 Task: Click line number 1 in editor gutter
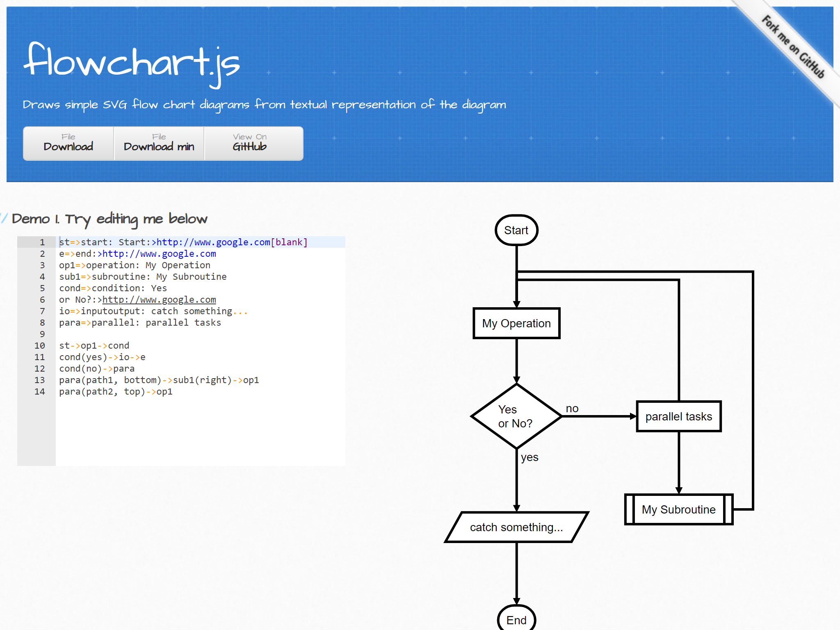tap(42, 242)
